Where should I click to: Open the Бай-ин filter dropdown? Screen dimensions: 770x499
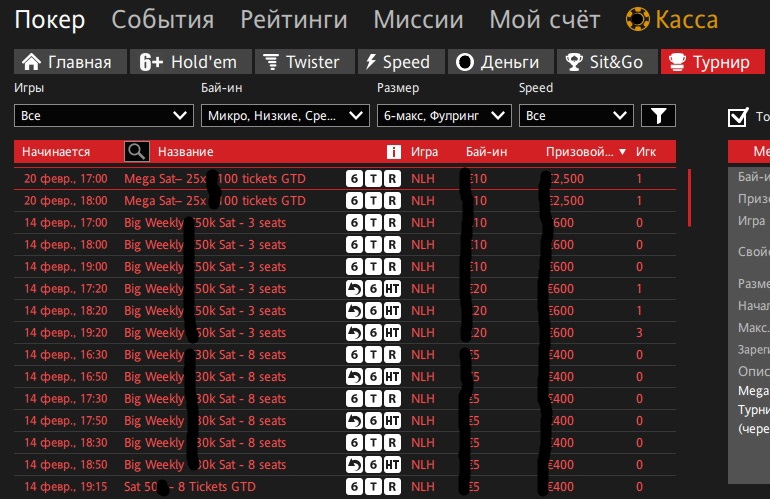[x=285, y=116]
